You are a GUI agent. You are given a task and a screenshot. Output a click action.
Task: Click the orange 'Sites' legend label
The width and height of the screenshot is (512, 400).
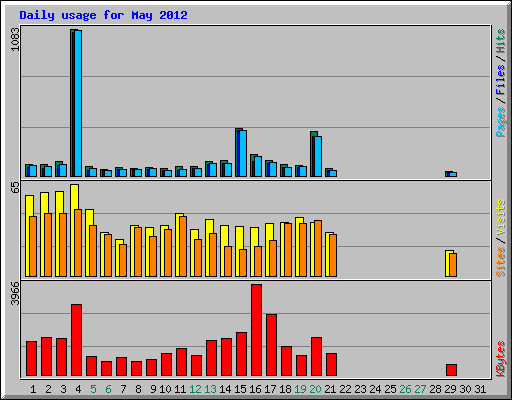500,262
